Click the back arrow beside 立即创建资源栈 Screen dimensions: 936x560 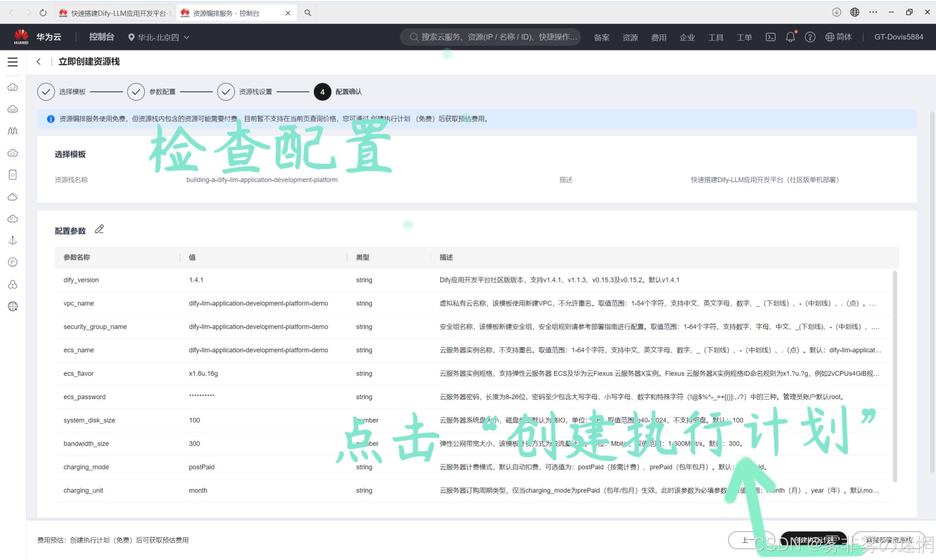point(38,61)
